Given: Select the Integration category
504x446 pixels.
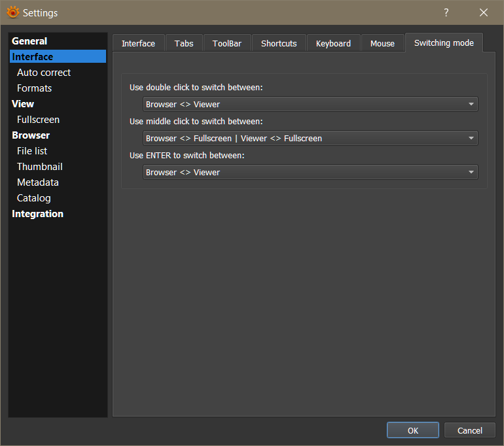Looking at the screenshot, I should point(37,214).
